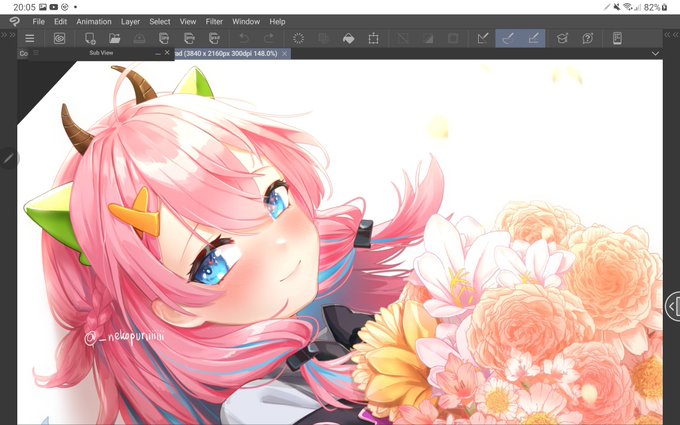The height and width of the screenshot is (425, 680).
Task: Activate Scale/Rotate transform icon
Action: pos(373,39)
